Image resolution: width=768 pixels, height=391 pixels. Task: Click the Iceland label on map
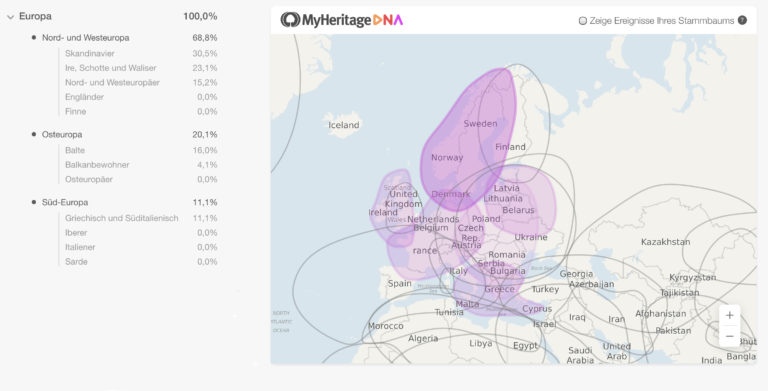point(343,125)
